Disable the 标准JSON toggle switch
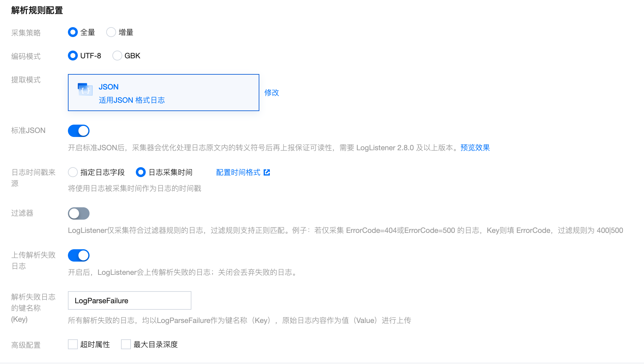 (x=79, y=131)
